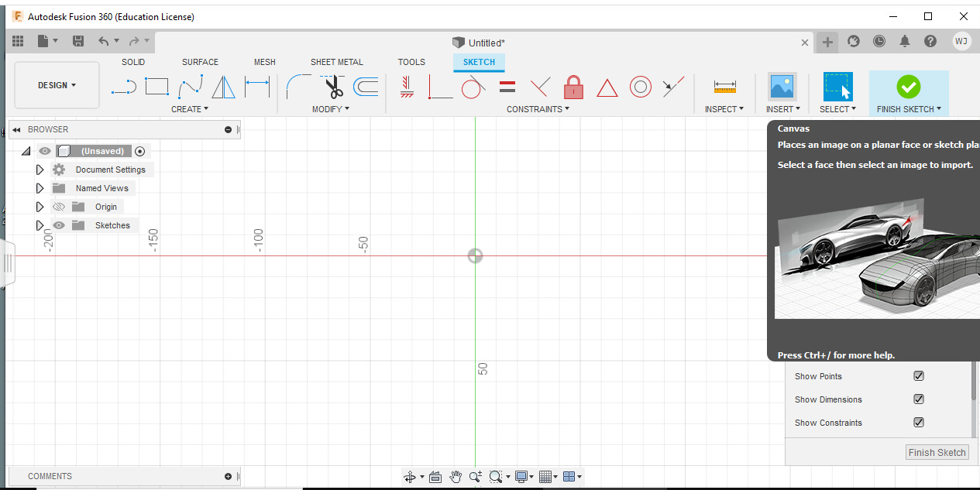Switch to the TOOLS tab
Screen dimensions: 980x490
click(411, 62)
